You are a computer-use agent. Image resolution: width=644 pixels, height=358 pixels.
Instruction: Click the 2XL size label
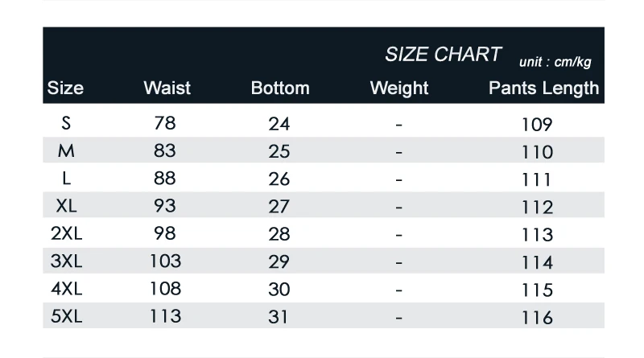tap(66, 233)
